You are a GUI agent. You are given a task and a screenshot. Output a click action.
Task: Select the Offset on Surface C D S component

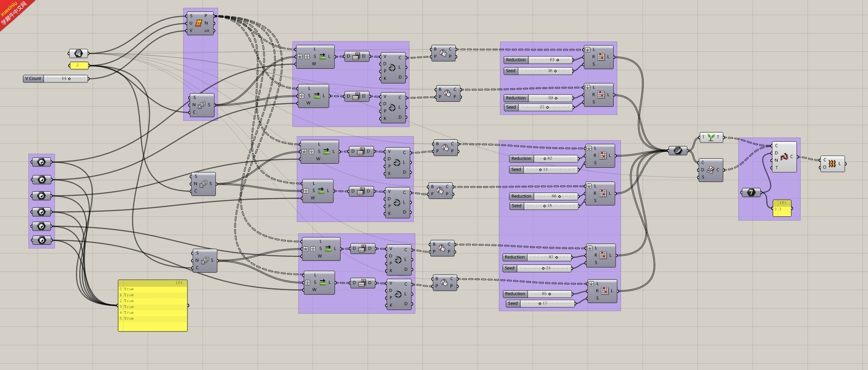pos(710,170)
